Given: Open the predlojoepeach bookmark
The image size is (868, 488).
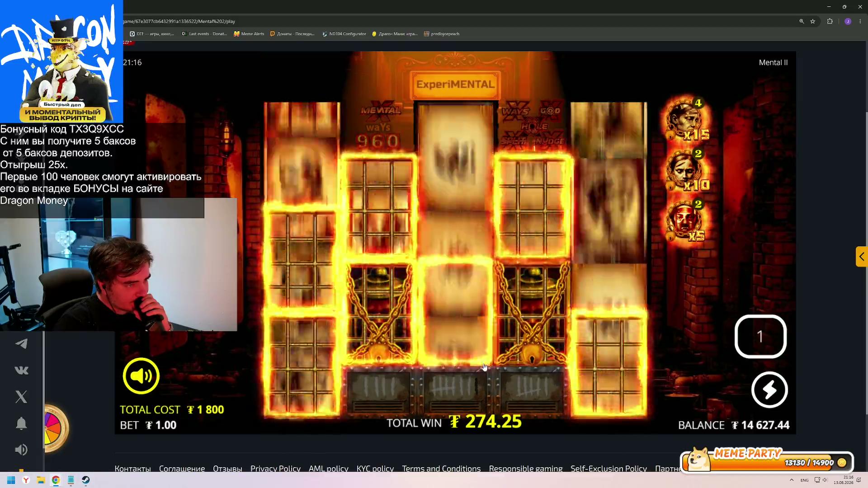Looking at the screenshot, I should (x=442, y=34).
